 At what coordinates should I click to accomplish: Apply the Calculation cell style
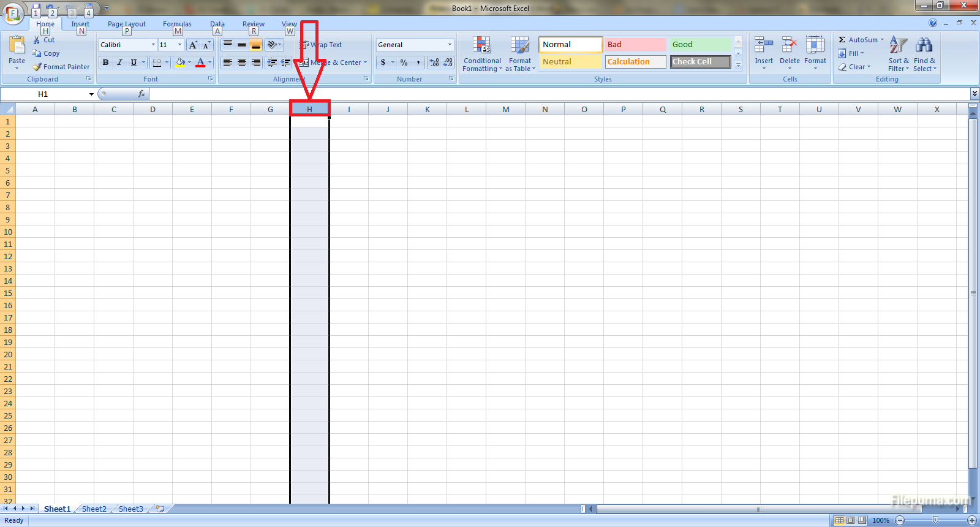click(635, 62)
